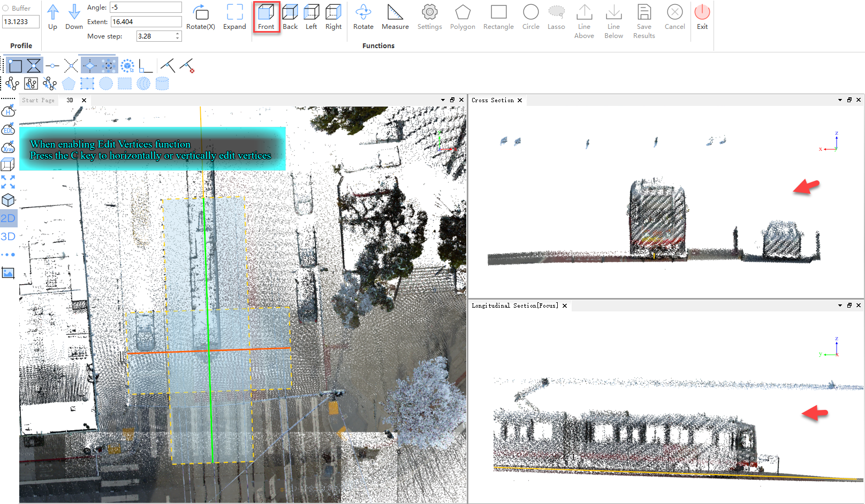This screenshot has height=504, width=865.
Task: Click the three dots point size icon
Action: [8, 255]
